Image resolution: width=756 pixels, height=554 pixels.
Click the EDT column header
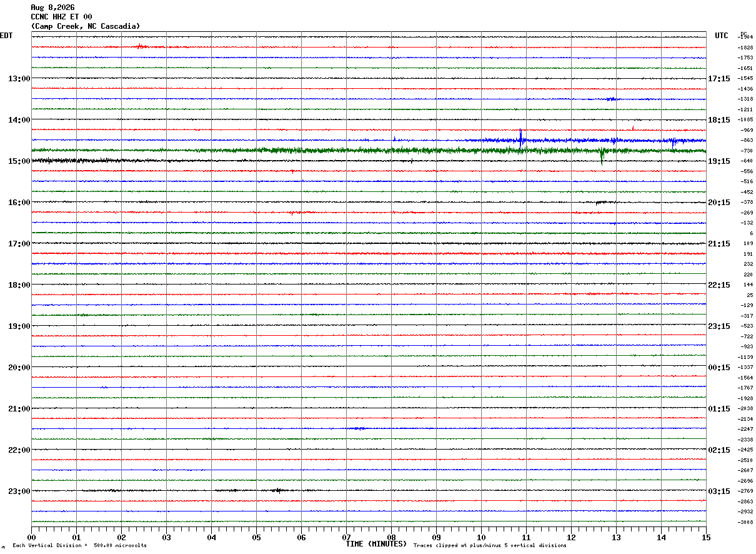coord(6,36)
